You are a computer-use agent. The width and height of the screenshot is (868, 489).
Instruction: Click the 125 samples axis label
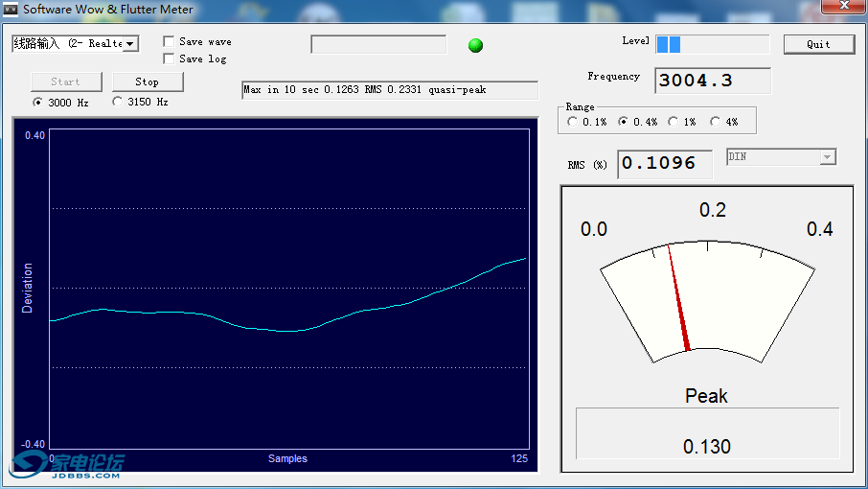(x=519, y=458)
